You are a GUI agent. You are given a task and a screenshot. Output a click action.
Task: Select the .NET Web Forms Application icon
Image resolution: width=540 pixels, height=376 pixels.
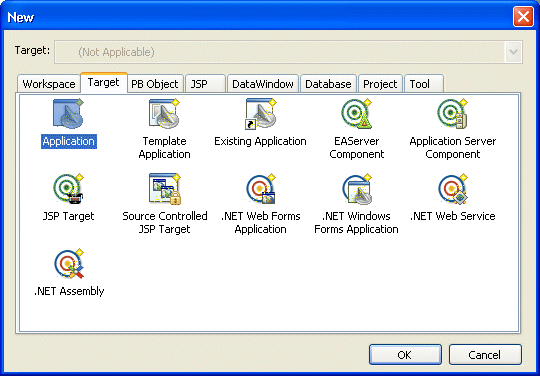[x=261, y=189]
